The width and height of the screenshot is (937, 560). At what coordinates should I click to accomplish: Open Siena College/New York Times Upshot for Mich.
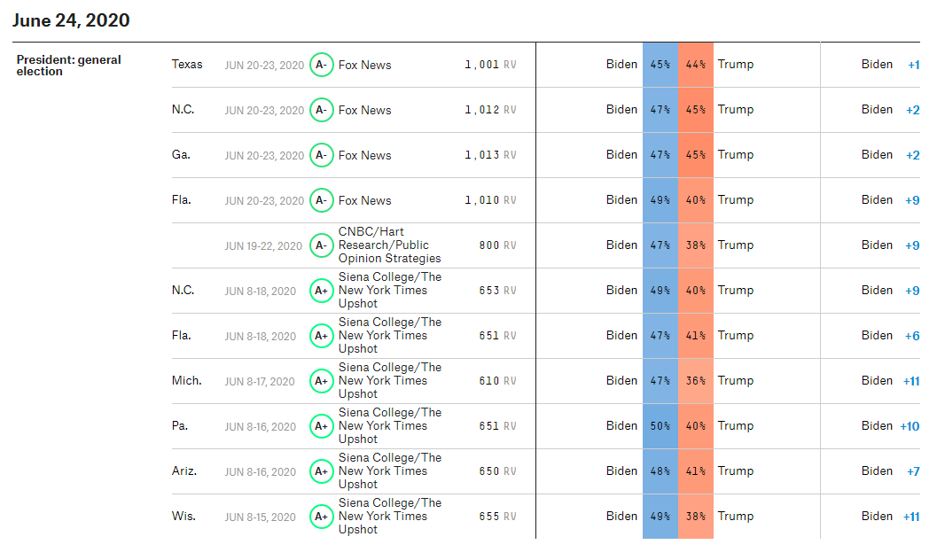[x=390, y=380]
